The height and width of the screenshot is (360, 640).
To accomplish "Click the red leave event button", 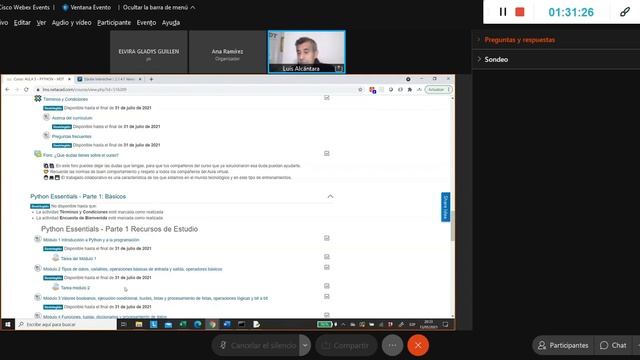I will click(x=418, y=345).
